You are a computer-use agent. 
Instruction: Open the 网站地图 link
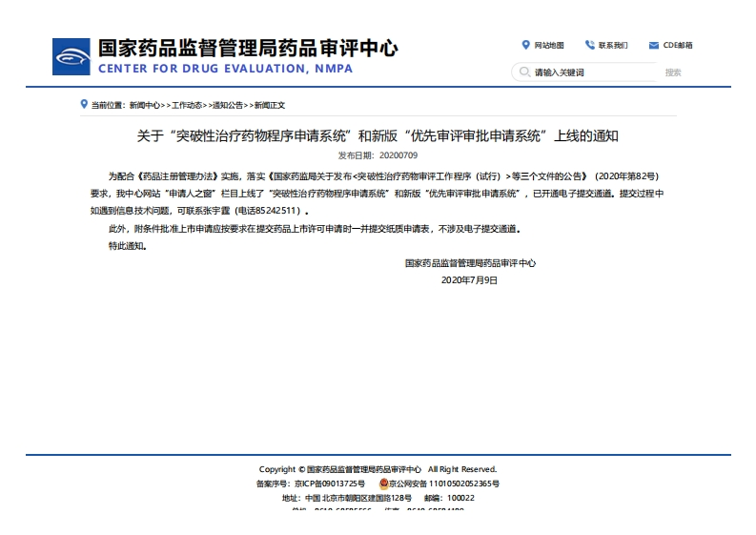[549, 46]
